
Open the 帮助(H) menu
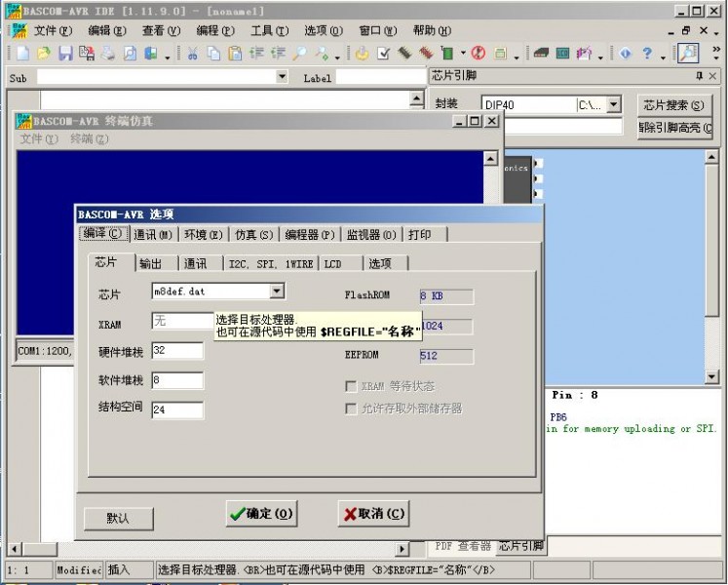(432, 30)
